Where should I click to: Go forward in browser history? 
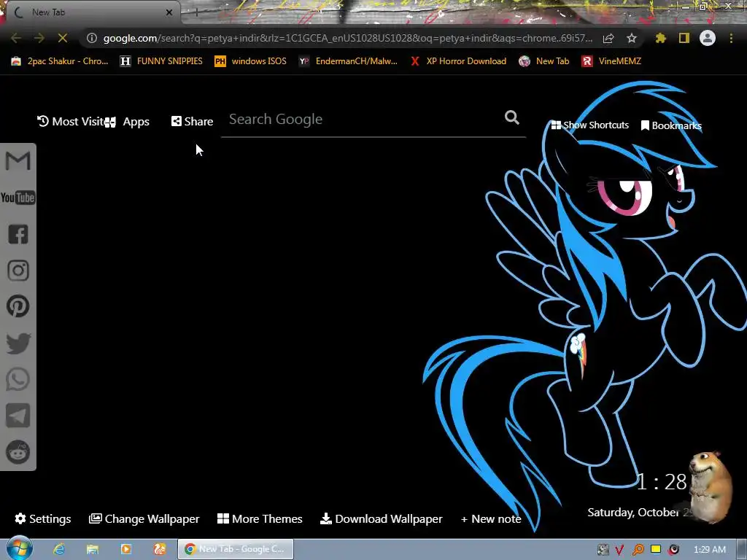39,38
